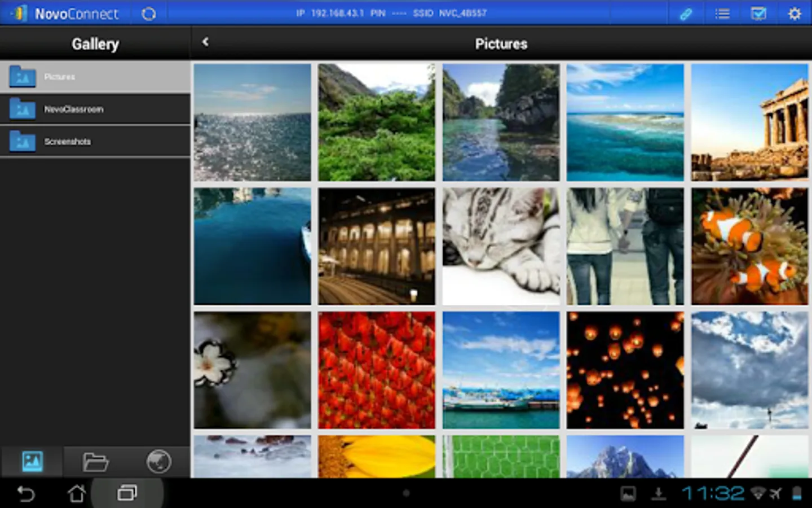Open the harbor with blue sky thumbnail
Viewport: 812px width, 508px height.
click(x=501, y=370)
